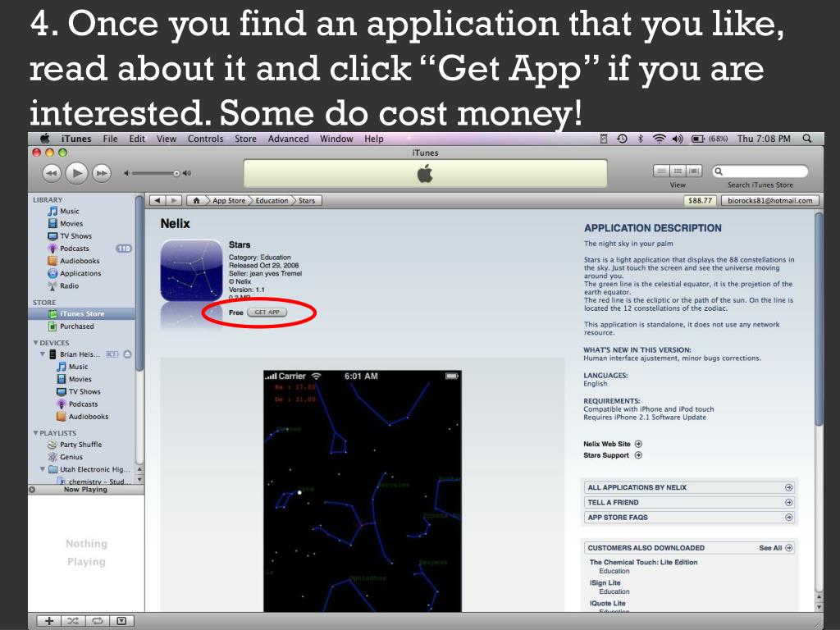
Task: Click the GET APP button
Action: (267, 313)
